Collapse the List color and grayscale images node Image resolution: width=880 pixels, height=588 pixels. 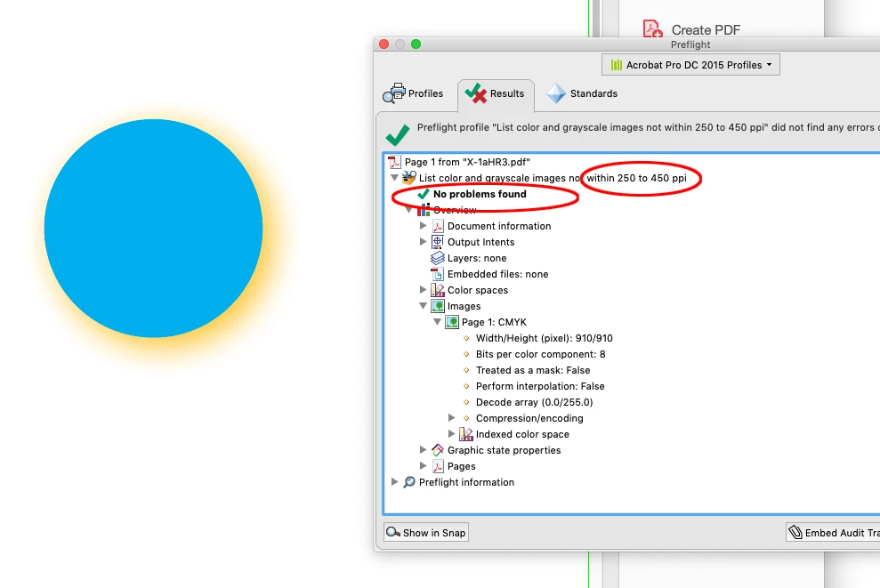394,178
